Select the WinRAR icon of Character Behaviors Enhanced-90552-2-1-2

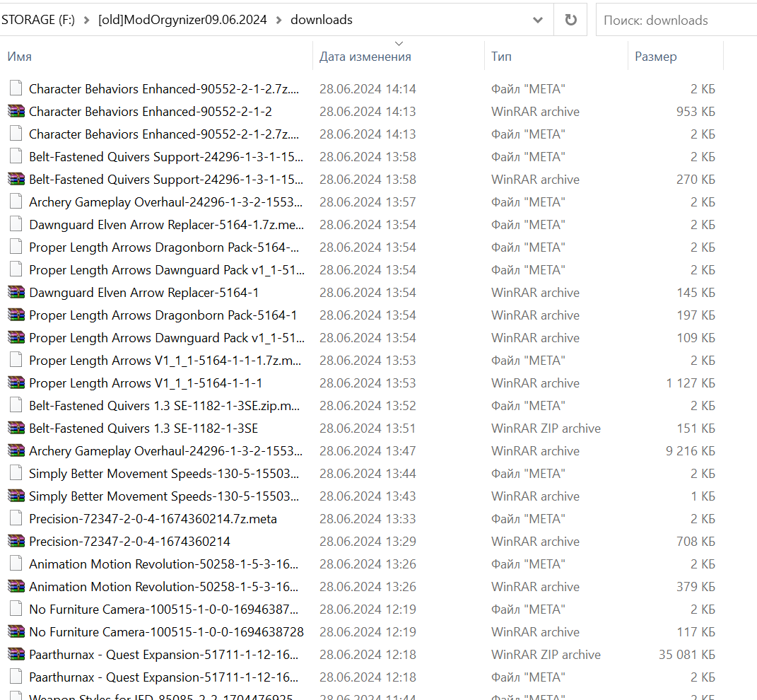[x=16, y=112]
